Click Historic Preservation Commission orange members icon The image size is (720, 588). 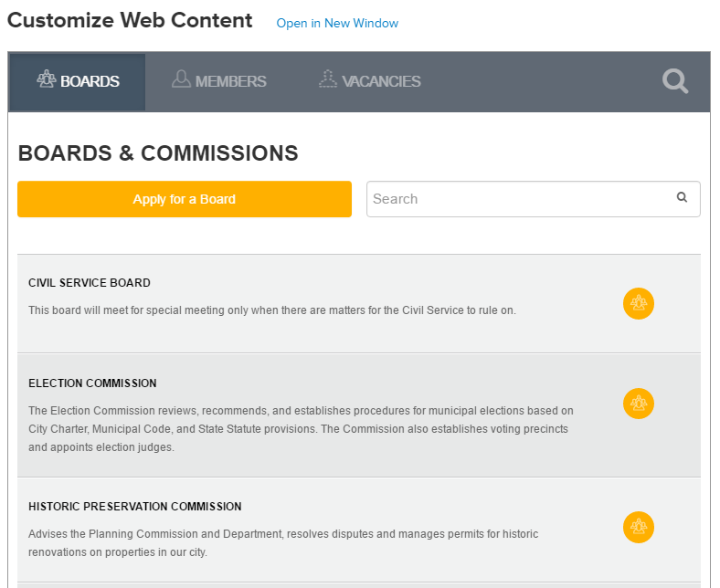point(639,527)
